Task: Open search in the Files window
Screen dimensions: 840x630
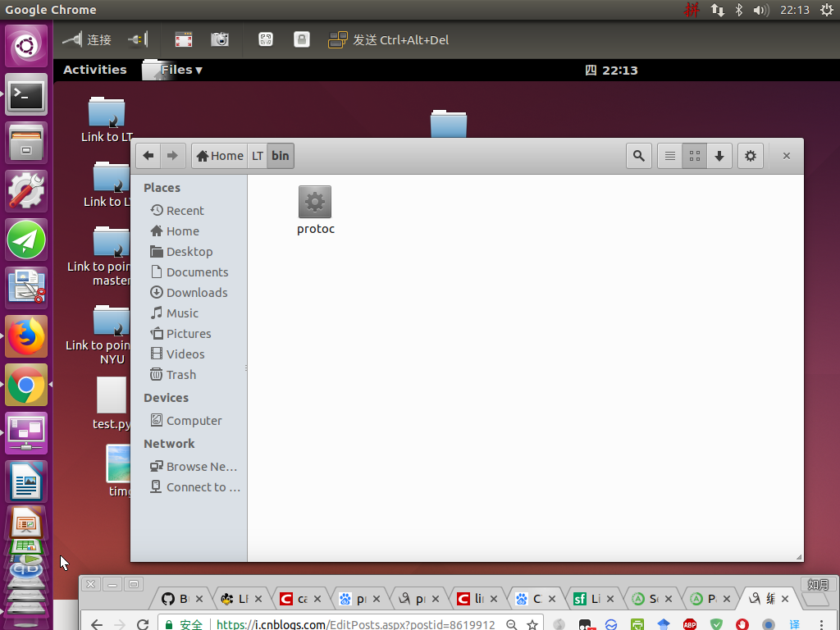Action: coord(638,156)
